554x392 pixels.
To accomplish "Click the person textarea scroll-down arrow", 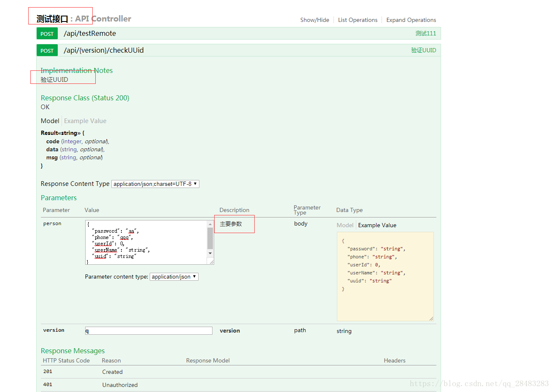I will pos(210,253).
